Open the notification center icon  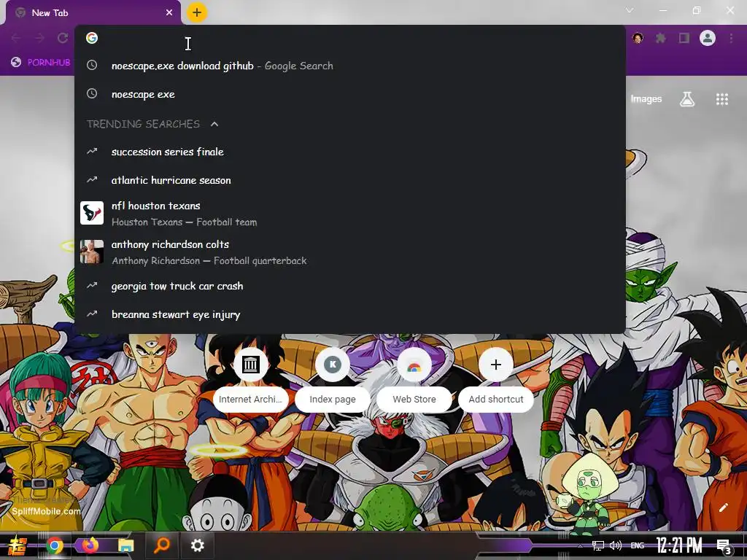click(x=724, y=547)
